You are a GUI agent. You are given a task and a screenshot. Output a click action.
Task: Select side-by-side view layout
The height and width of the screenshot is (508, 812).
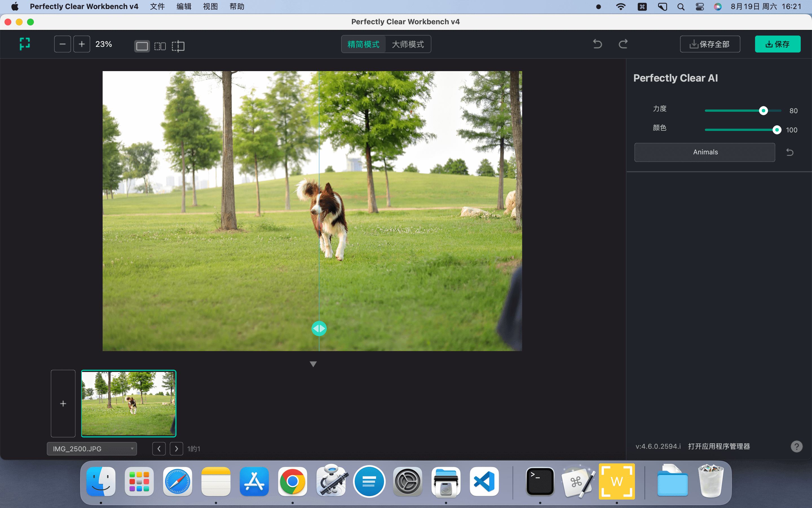click(x=160, y=46)
